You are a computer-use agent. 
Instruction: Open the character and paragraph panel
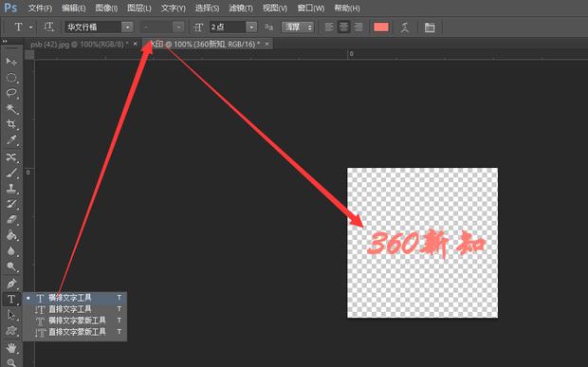430,27
